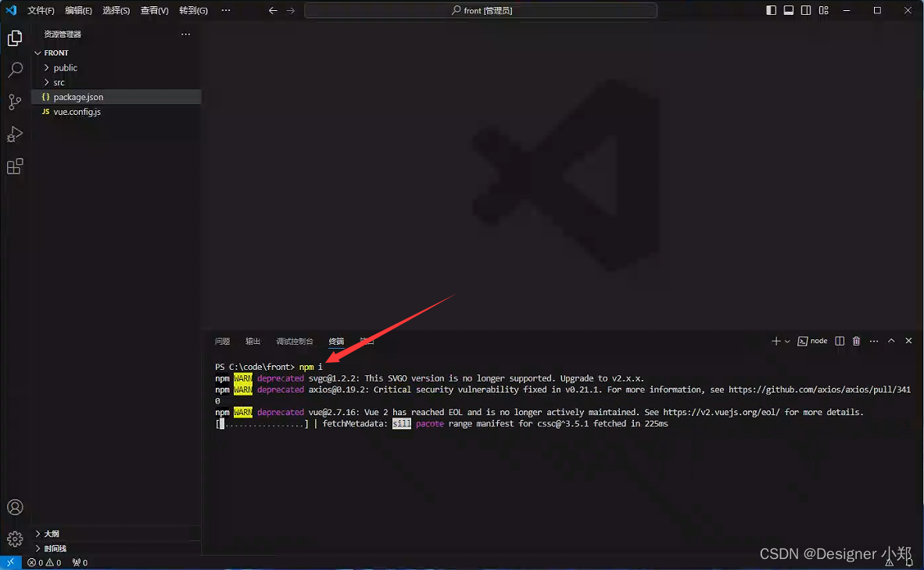
Task: Maximize the panel size with chevron
Action: (x=892, y=341)
